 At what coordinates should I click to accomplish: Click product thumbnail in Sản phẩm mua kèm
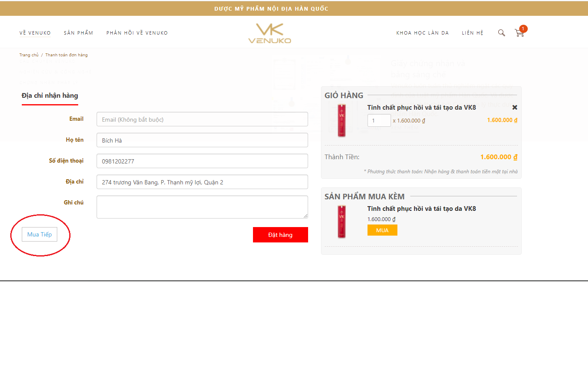(341, 222)
